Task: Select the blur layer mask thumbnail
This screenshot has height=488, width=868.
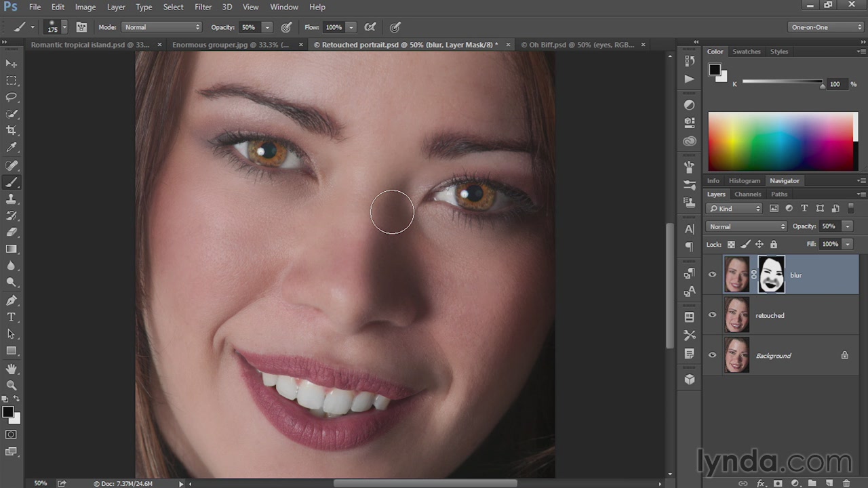Action: click(x=771, y=274)
